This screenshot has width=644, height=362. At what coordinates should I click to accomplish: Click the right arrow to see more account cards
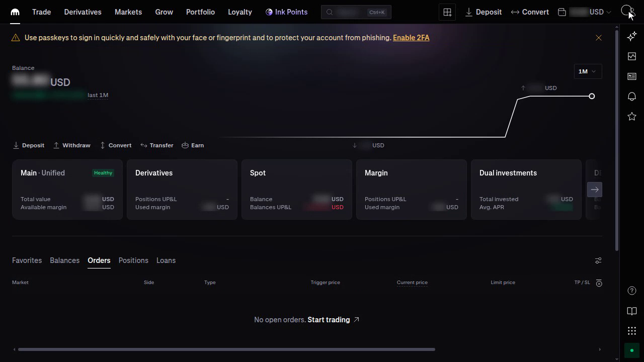[x=595, y=190]
